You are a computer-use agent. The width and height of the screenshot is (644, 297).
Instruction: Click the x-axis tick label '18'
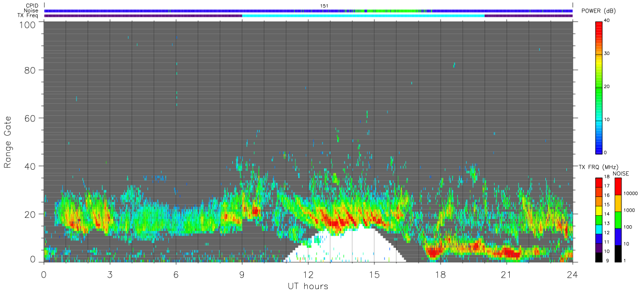point(440,274)
